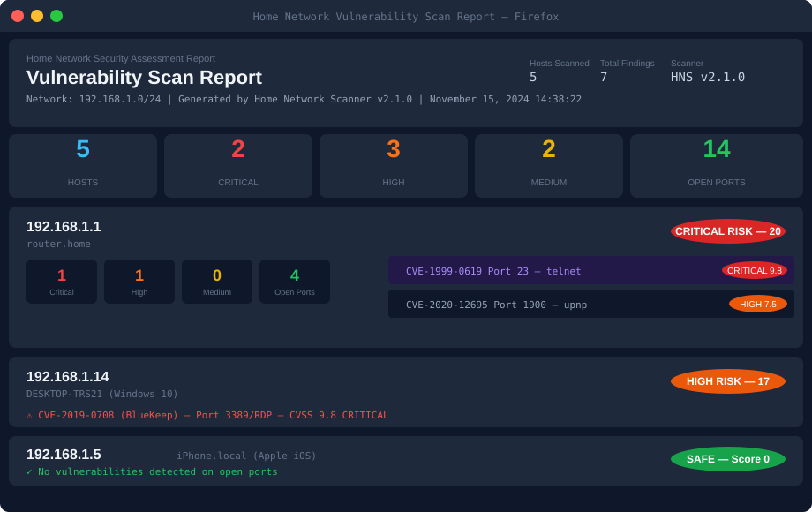Click the Home Network Security Assessment Report subtitle
The height and width of the screenshot is (512, 812).
(121, 58)
